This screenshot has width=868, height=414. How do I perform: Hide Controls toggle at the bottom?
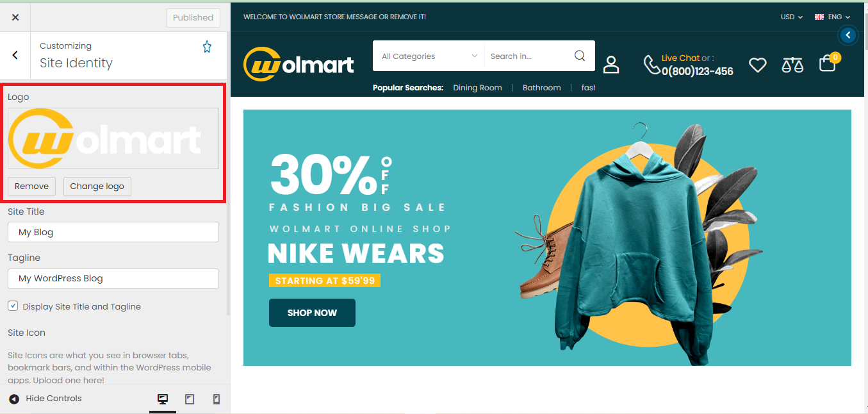click(45, 399)
